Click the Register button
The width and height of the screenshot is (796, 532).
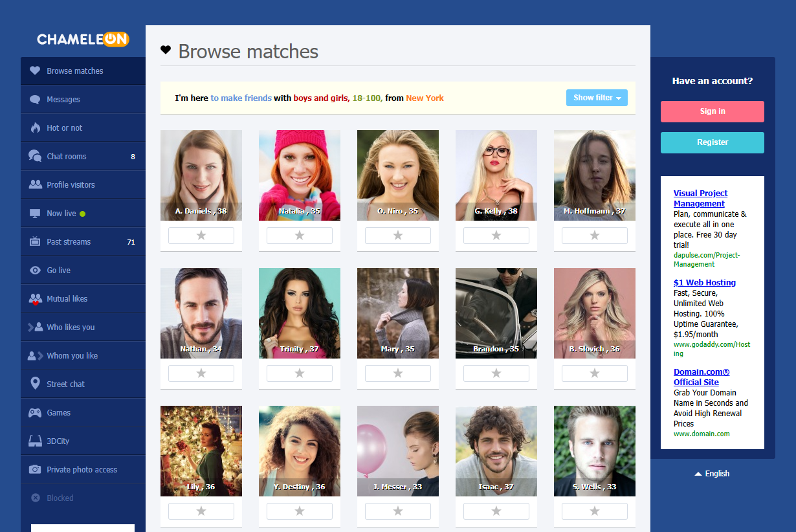[713, 142]
